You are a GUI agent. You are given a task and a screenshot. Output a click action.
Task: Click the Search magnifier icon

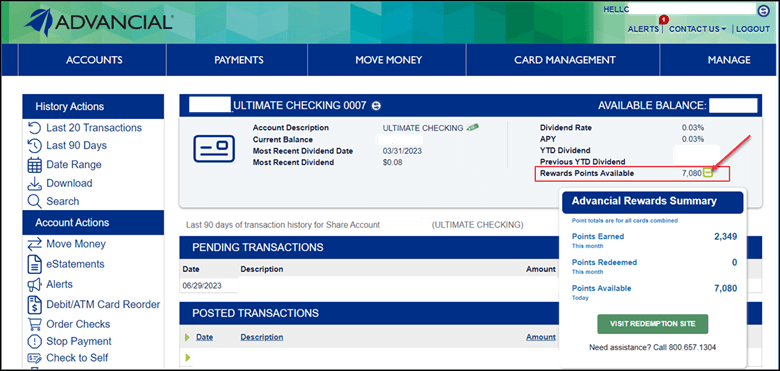[34, 201]
